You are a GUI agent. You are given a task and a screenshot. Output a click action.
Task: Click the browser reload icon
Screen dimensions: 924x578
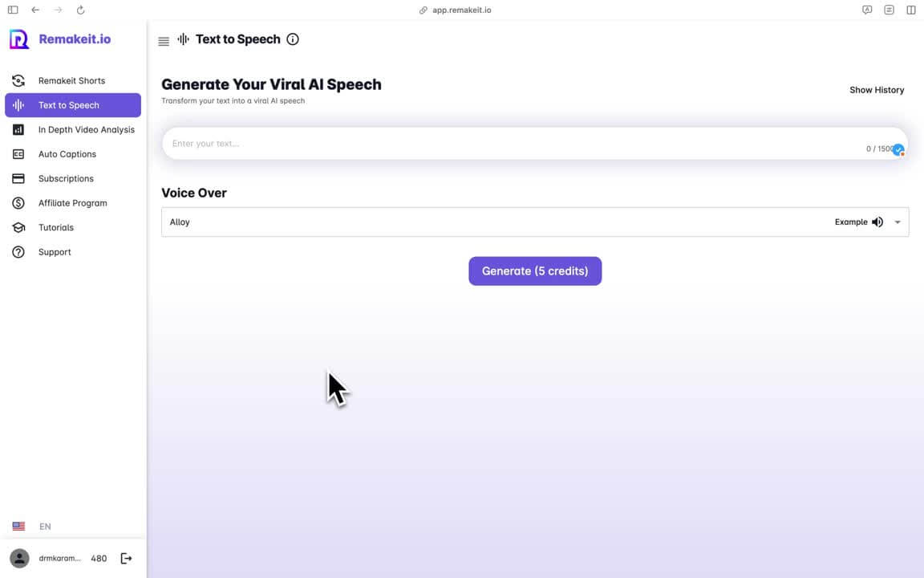click(80, 10)
